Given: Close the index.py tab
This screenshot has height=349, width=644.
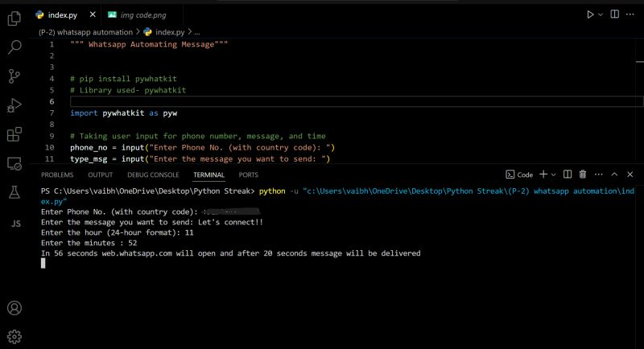Looking at the screenshot, I should click(x=93, y=14).
